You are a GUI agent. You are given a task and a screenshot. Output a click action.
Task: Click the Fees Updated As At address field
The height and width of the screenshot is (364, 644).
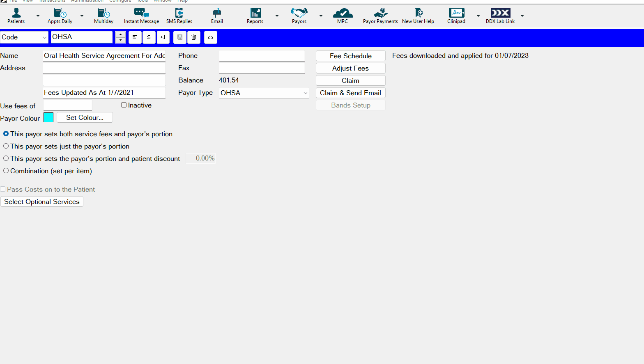[104, 93]
